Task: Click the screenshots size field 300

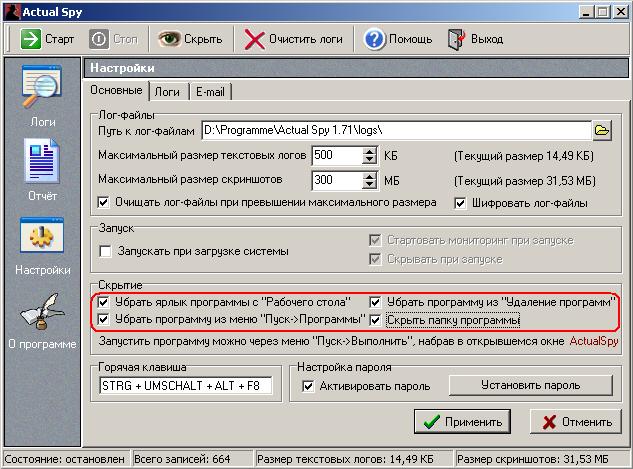Action: point(337,180)
